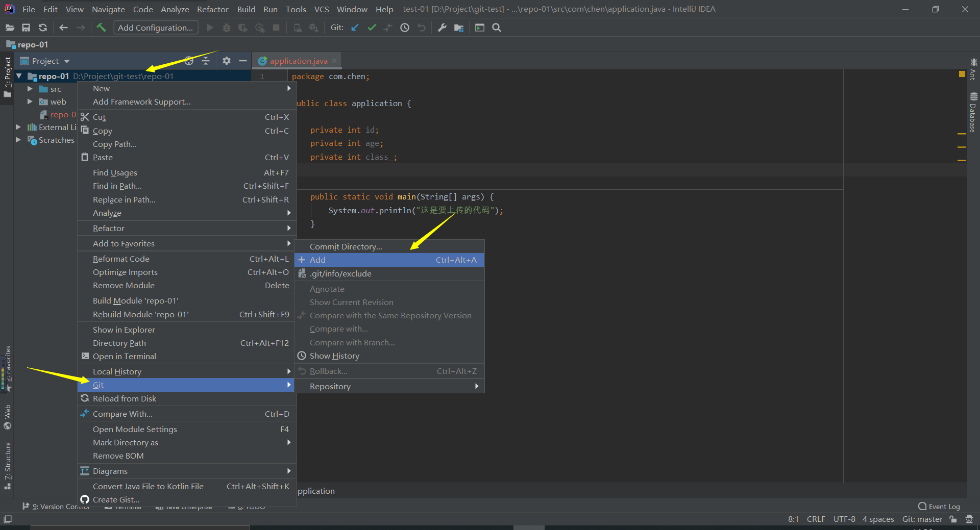
Task: Open the Ant side tool window
Action: (973, 69)
